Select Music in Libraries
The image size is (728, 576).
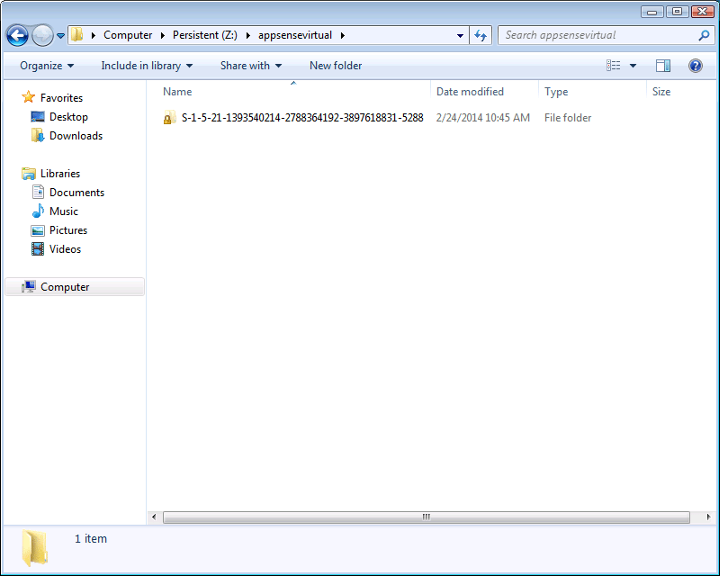(63, 211)
